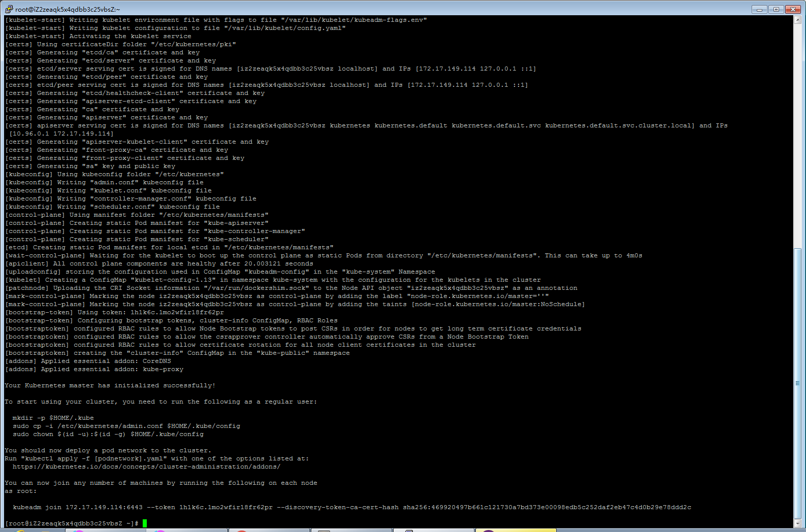Click the 'Creating static Pod manifest for "kube-scheduler"' line
The width and height of the screenshot is (806, 532).
137,239
